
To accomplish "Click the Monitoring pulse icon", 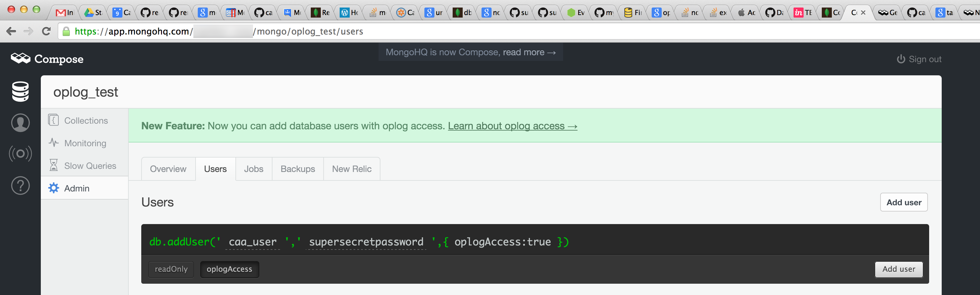I will tap(53, 143).
